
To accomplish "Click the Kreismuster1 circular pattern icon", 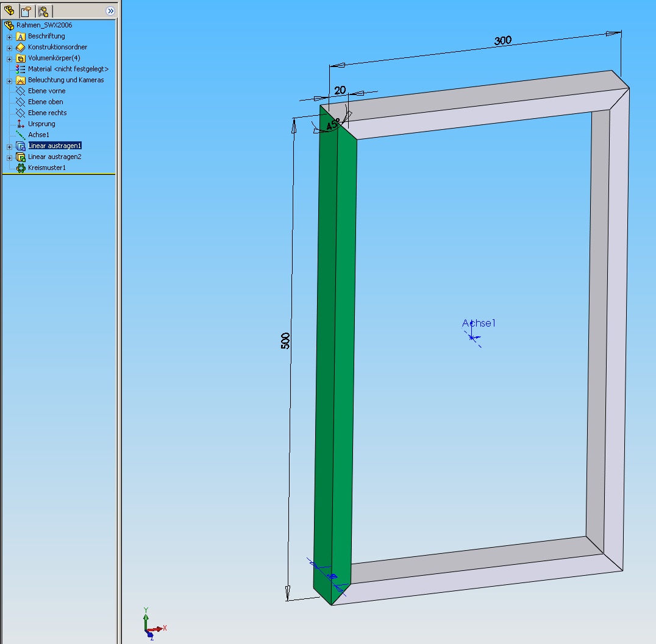I will pyautogui.click(x=21, y=168).
